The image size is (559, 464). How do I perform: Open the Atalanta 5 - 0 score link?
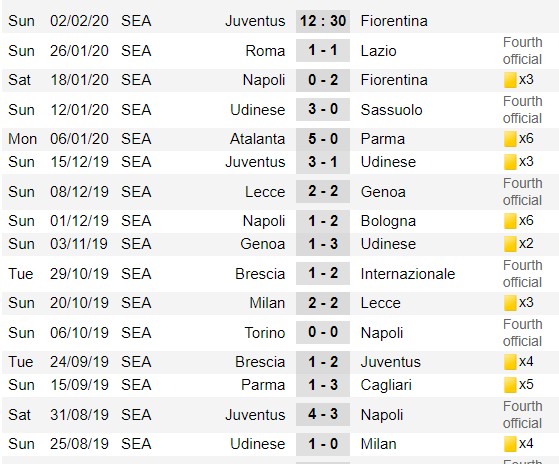tap(323, 139)
